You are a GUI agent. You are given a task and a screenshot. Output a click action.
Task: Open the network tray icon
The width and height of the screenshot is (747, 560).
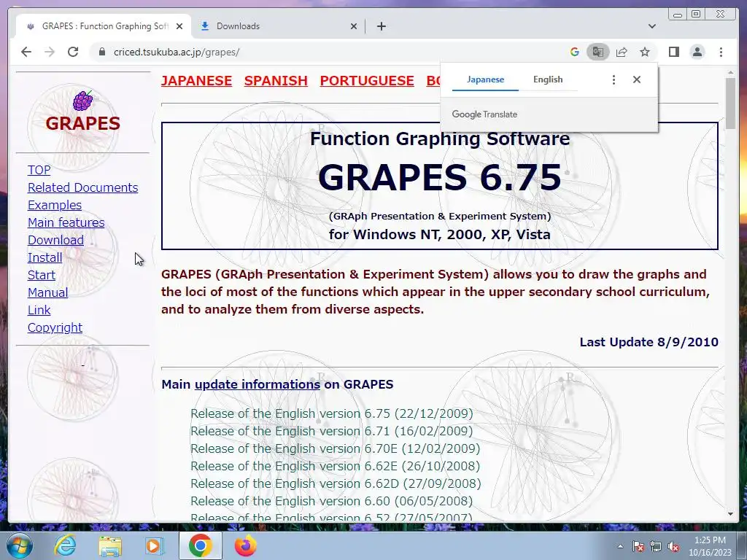656,546
